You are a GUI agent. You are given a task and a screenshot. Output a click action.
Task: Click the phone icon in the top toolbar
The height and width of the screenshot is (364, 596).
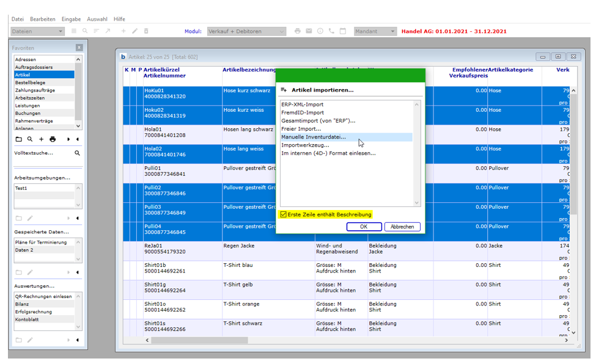[x=331, y=31]
